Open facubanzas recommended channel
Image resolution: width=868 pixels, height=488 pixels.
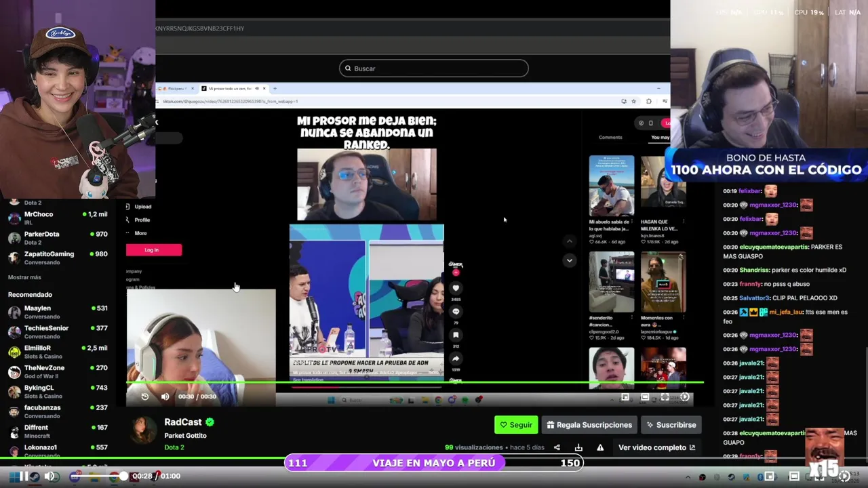point(58,411)
